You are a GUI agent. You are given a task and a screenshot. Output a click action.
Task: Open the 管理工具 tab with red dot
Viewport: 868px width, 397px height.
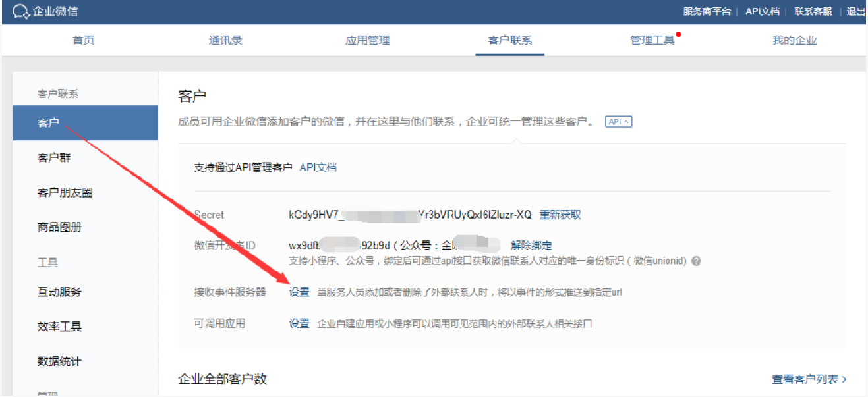652,40
